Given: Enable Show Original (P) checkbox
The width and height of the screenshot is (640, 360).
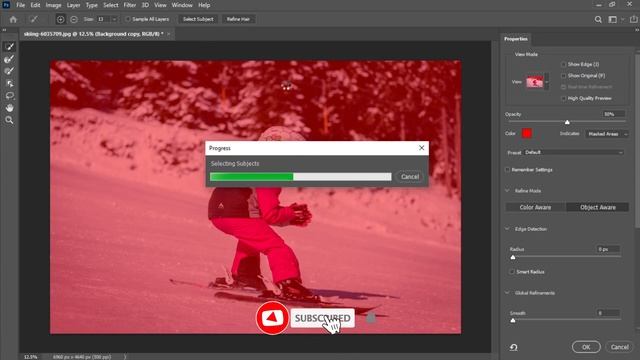Looking at the screenshot, I should tap(563, 76).
